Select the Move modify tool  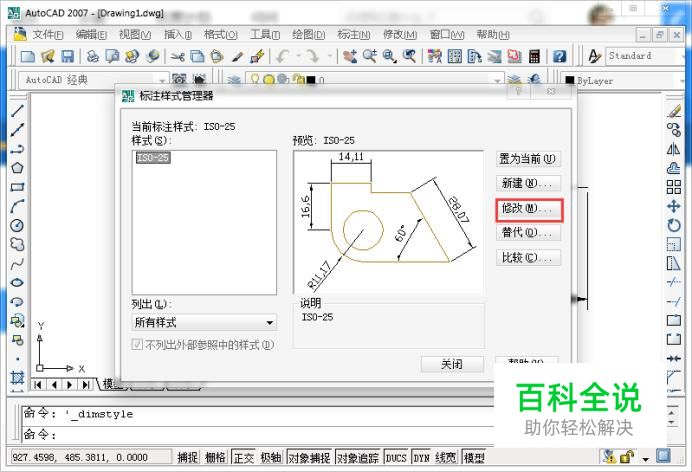[673, 206]
